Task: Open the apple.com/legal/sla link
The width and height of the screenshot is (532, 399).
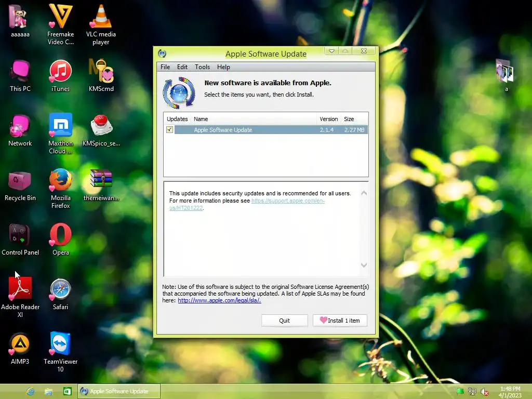Action: [x=219, y=300]
